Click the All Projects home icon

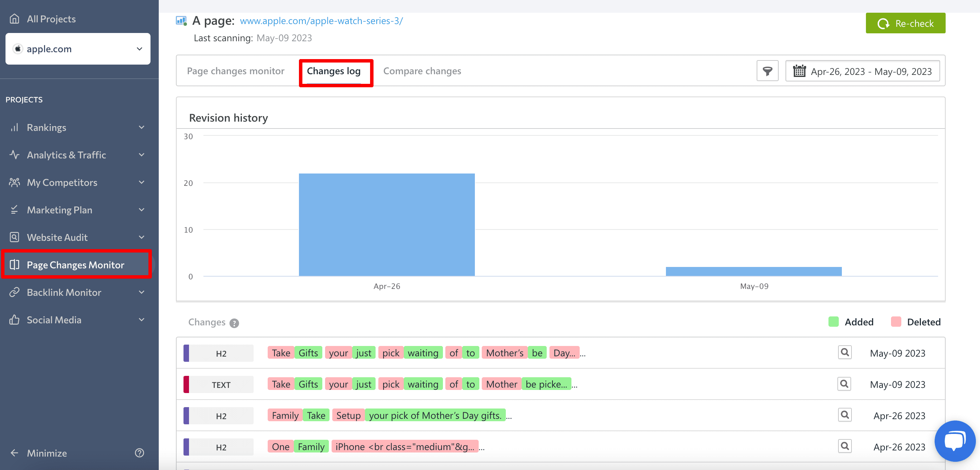(14, 19)
